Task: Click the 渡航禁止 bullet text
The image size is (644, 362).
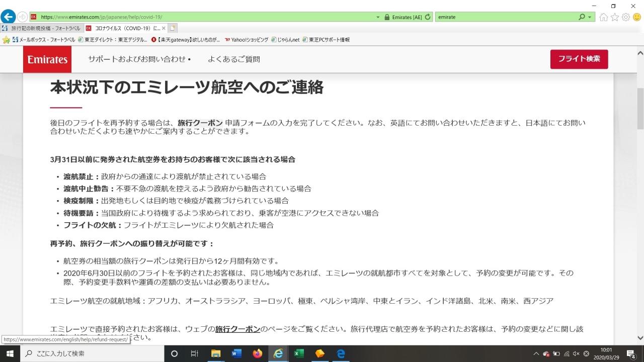Action: [165, 176]
